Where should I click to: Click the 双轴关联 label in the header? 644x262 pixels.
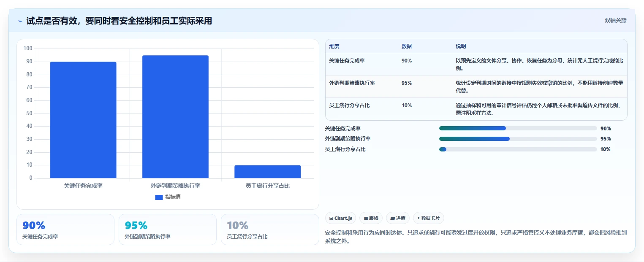(615, 21)
